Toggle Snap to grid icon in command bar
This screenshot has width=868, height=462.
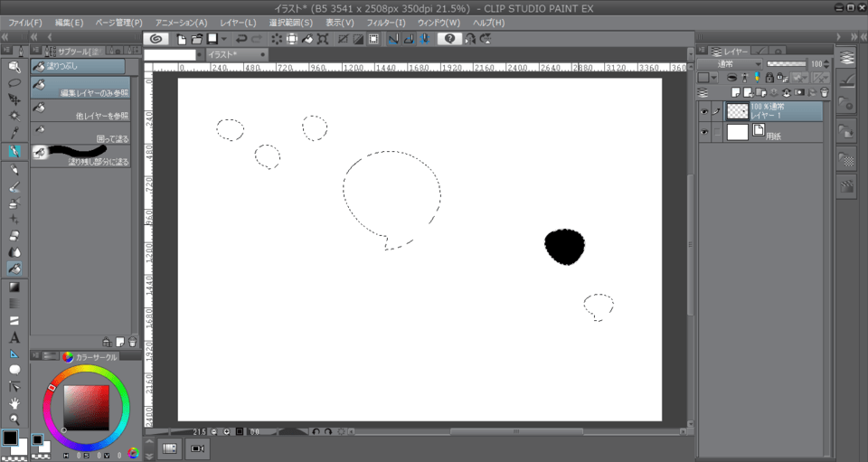tap(425, 39)
